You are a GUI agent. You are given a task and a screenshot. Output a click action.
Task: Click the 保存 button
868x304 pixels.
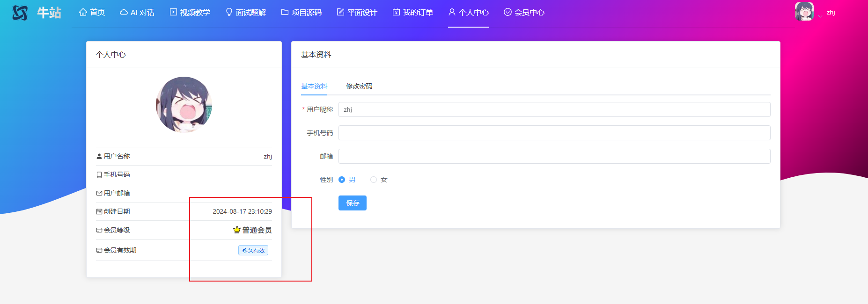point(353,203)
